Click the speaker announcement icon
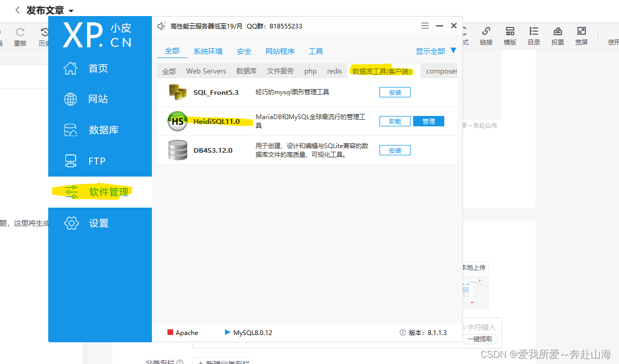 (161, 26)
